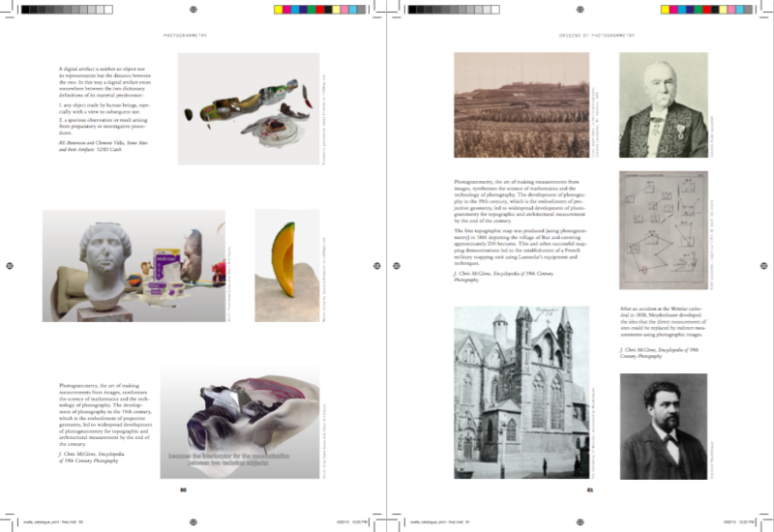Pick the white swatch ending left page's grayscale bar

tap(108, 10)
